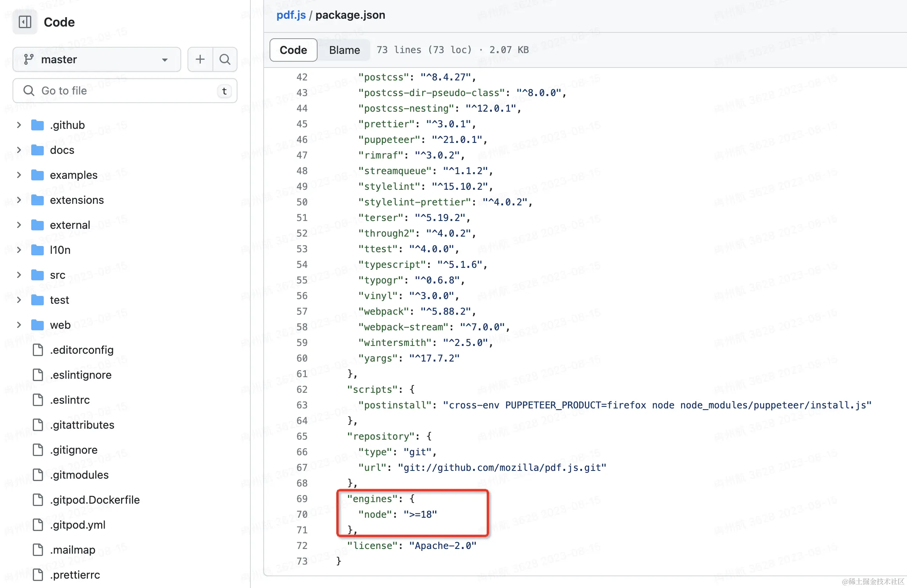Click the add file plus icon
This screenshot has height=588, width=907.
coord(200,59)
